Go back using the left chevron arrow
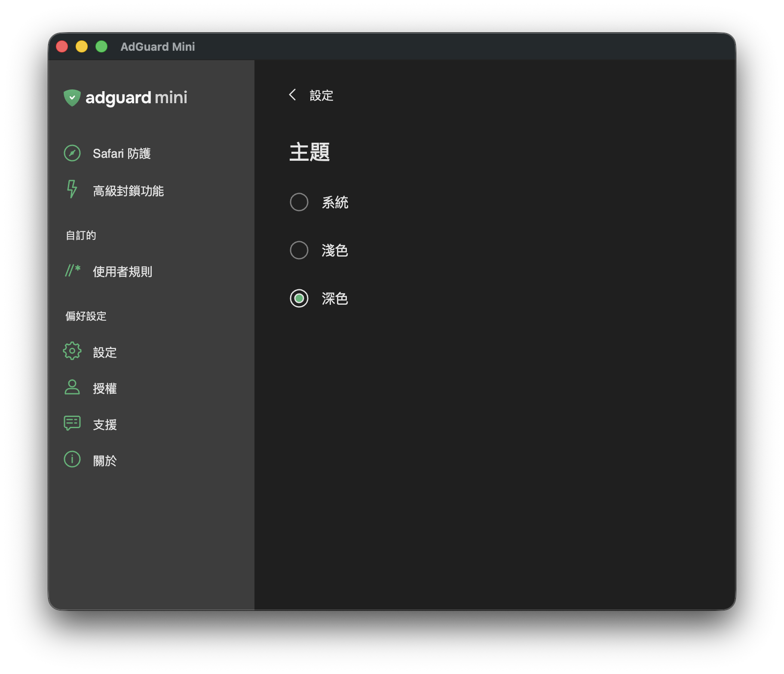784x674 pixels. click(x=293, y=95)
